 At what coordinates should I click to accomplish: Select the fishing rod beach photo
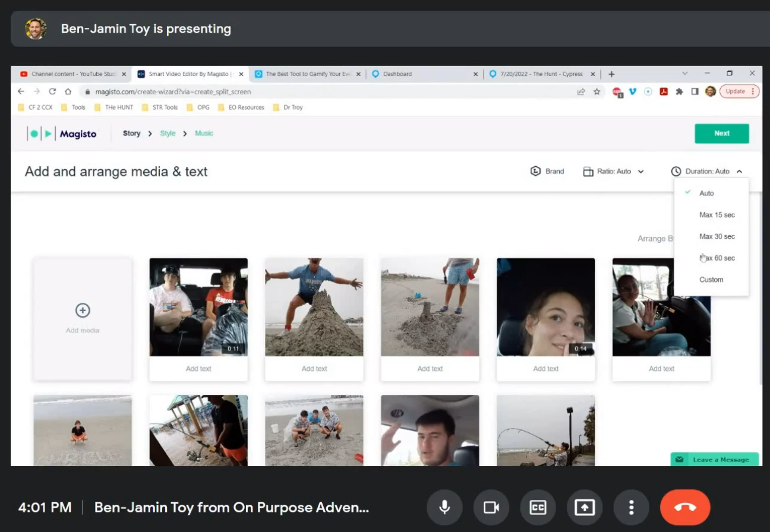[x=545, y=430]
